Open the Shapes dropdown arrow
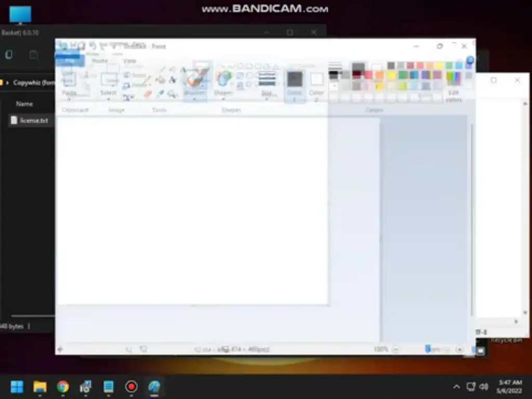532x399 pixels. [223, 99]
